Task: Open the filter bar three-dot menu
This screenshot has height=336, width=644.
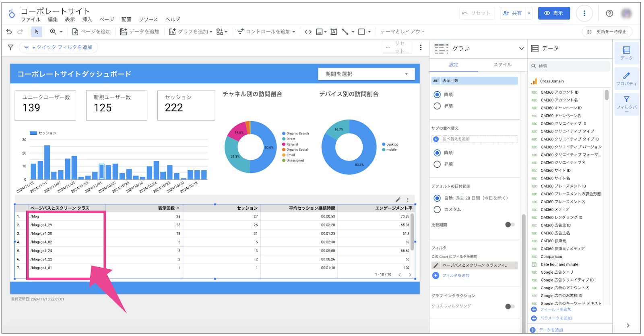Action: pos(421,47)
